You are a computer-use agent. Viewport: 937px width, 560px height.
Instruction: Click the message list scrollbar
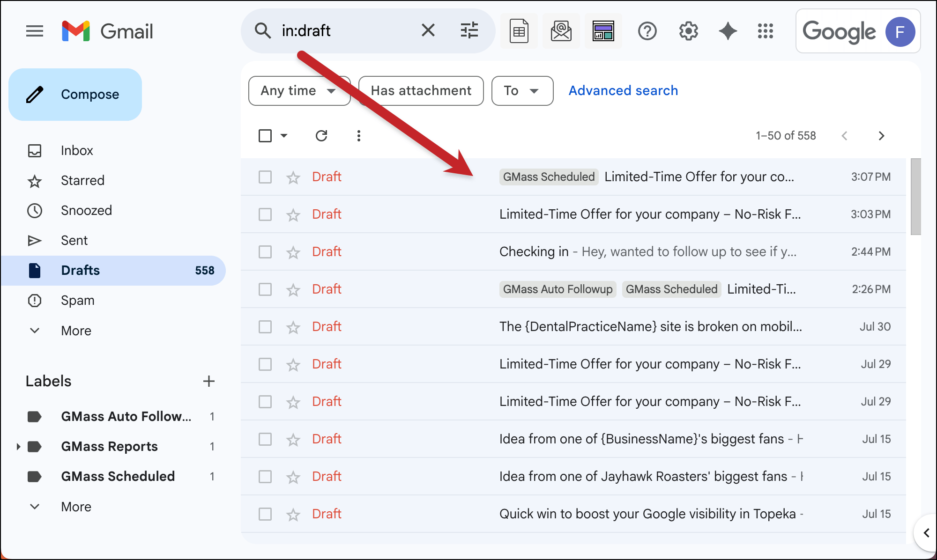(915, 197)
